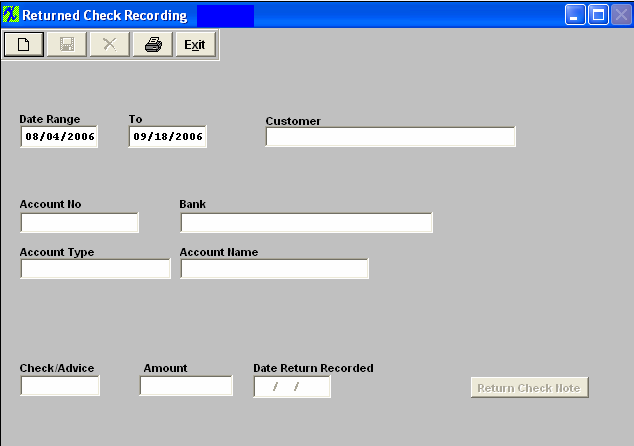Click the Customer label text
The width and height of the screenshot is (634, 446).
coord(293,121)
